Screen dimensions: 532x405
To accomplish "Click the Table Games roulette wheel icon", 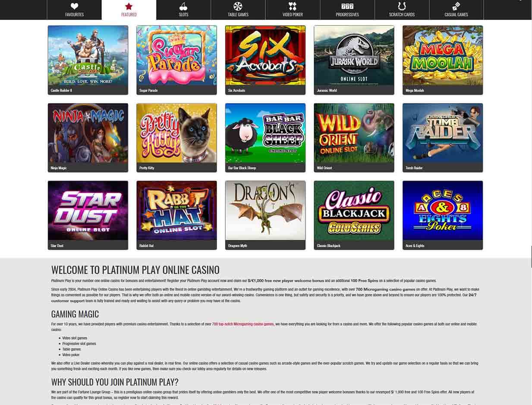I will coord(238,6).
